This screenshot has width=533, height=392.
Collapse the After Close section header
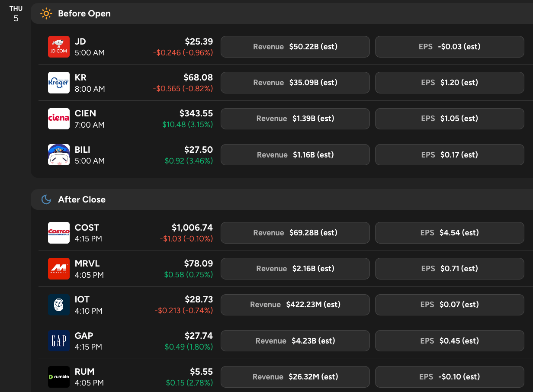[x=282, y=199]
